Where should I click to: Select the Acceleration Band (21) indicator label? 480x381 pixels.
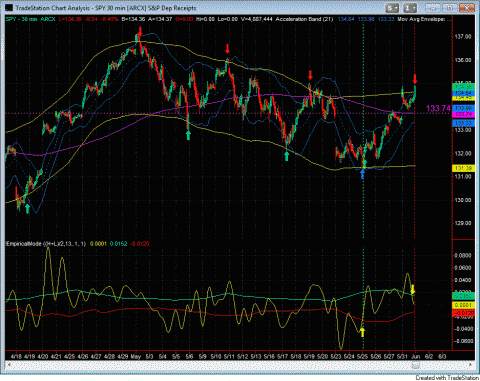coord(304,19)
